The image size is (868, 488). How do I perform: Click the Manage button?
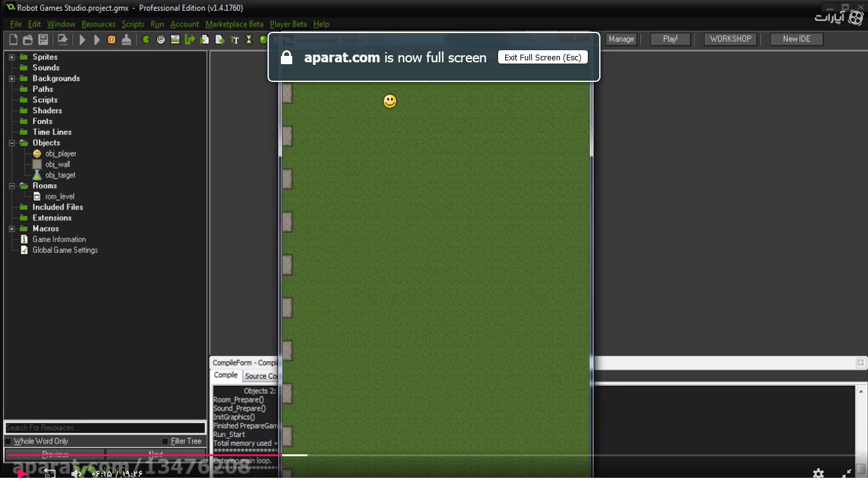[x=621, y=39]
